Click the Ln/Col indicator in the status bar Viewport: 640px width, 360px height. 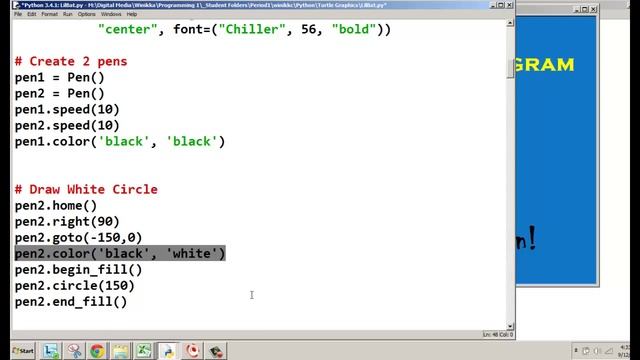[x=498, y=335]
